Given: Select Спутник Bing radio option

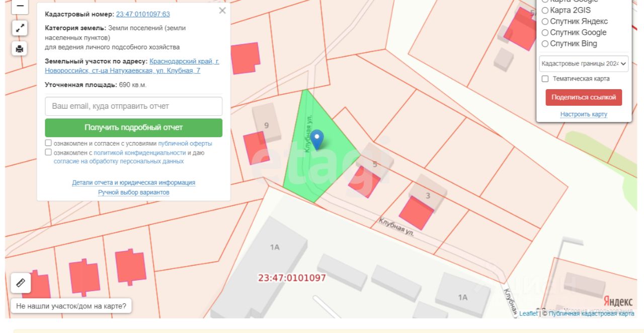Looking at the screenshot, I should (545, 43).
